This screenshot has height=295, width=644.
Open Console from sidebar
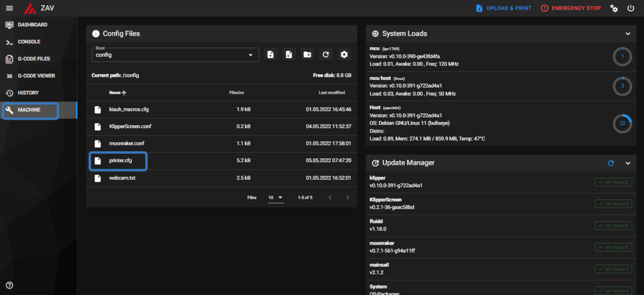[x=39, y=42]
